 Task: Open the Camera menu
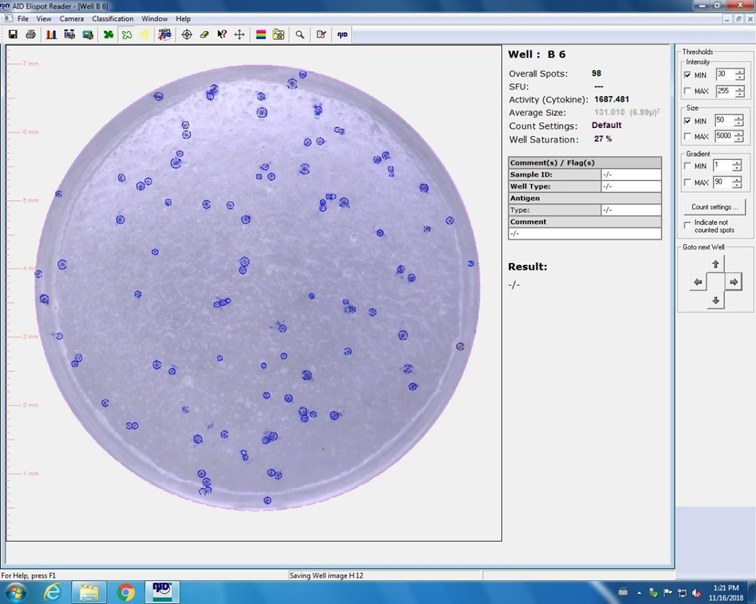pyautogui.click(x=71, y=19)
